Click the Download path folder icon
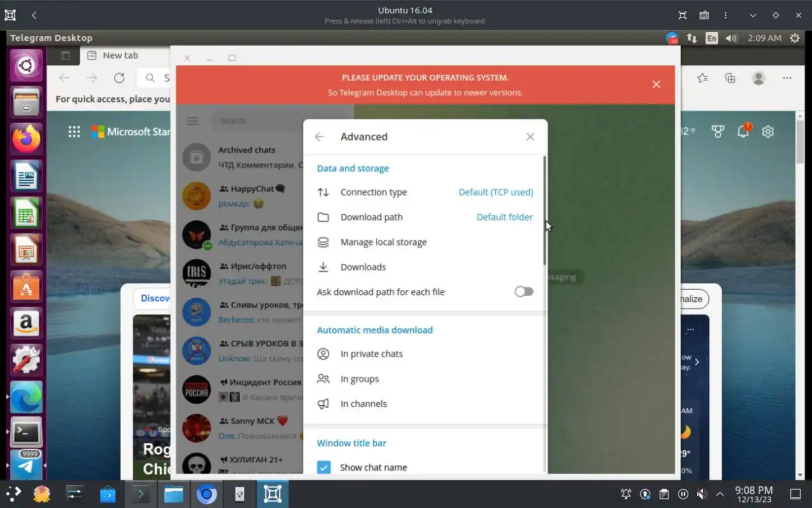This screenshot has height=508, width=812. 323,217
